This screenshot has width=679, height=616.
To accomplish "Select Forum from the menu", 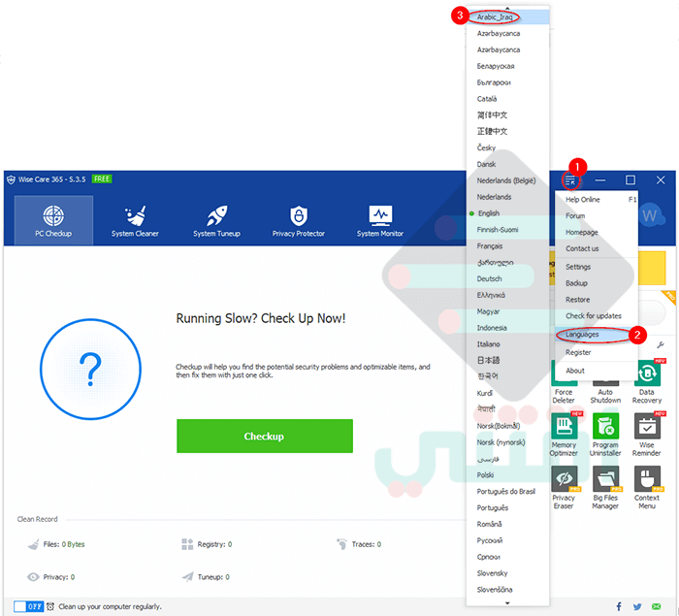I will pos(597,215).
